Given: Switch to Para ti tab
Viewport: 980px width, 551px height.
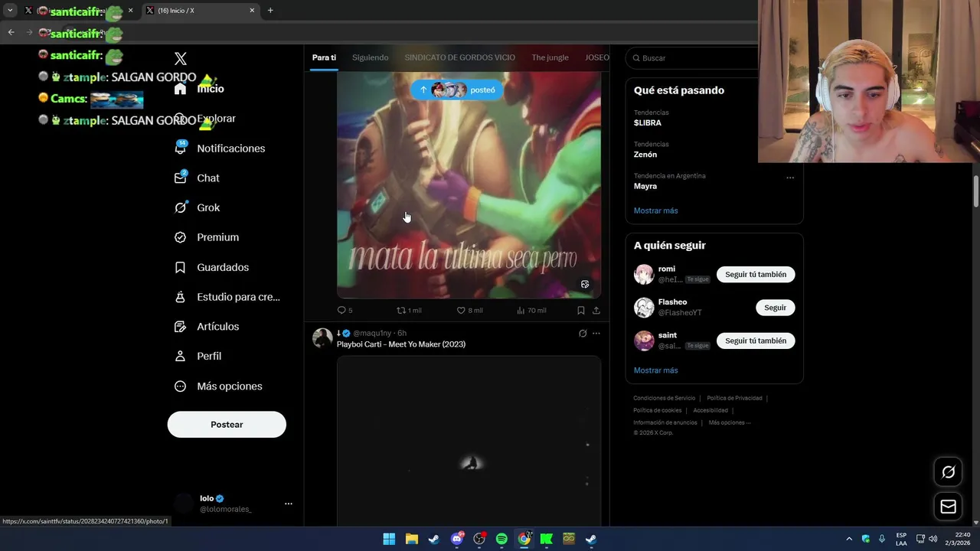Looking at the screenshot, I should pyautogui.click(x=324, y=57).
